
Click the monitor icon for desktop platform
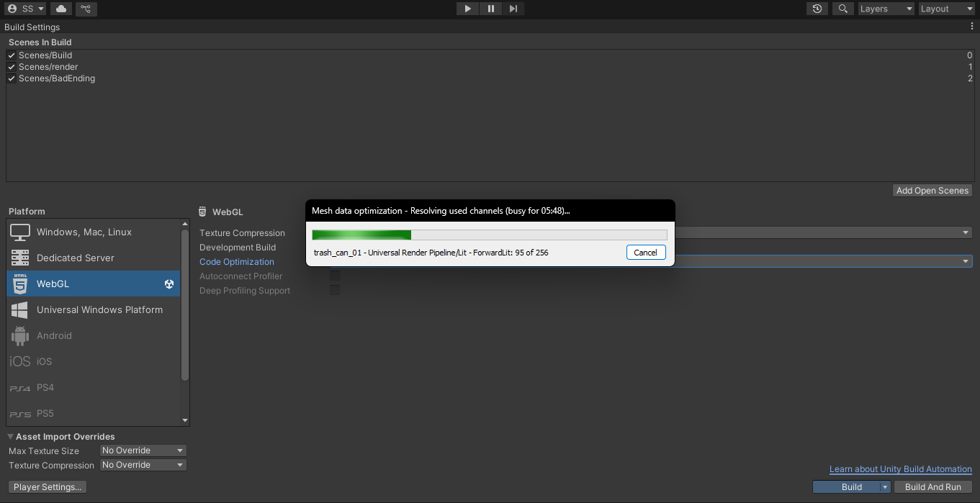[20, 232]
